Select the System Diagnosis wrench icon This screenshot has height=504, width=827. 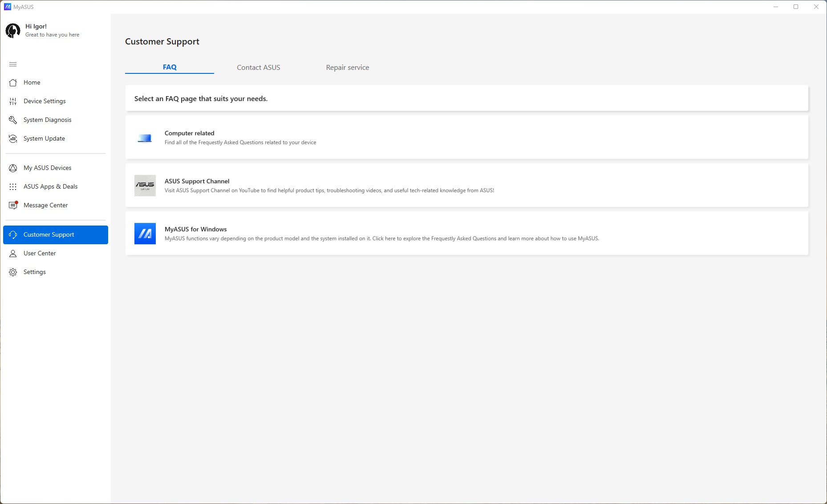(x=13, y=120)
